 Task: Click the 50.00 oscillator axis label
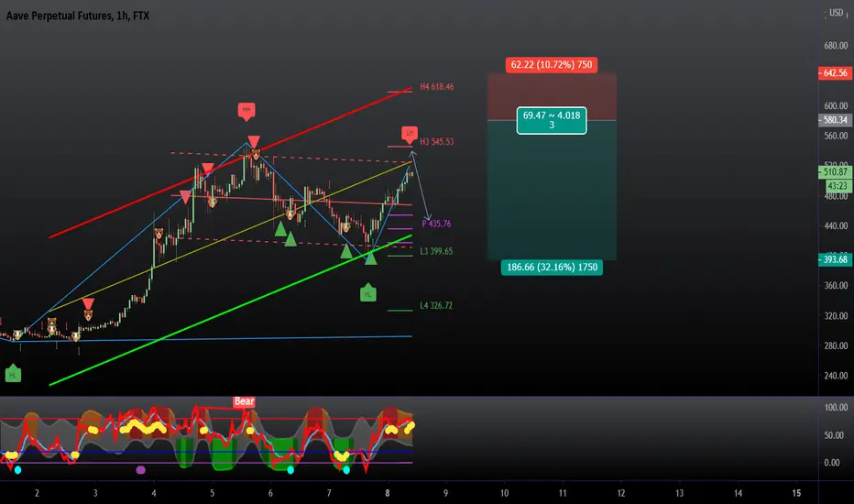[x=836, y=435]
